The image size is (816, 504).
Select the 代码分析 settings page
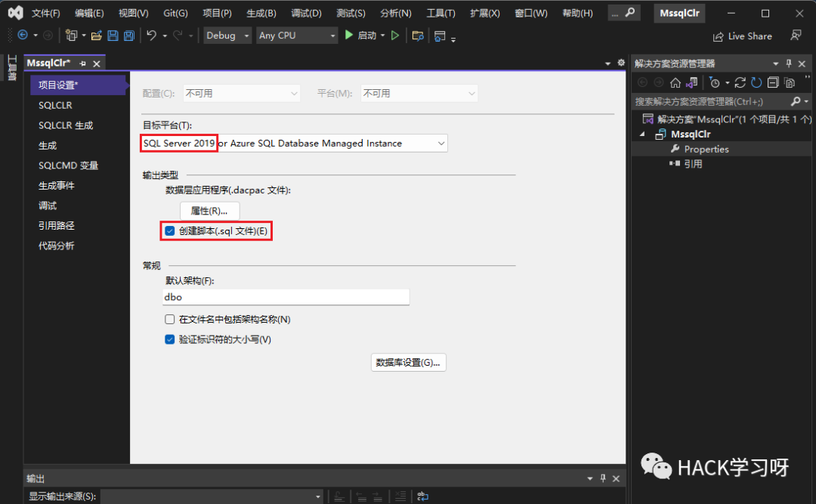pyautogui.click(x=77, y=246)
